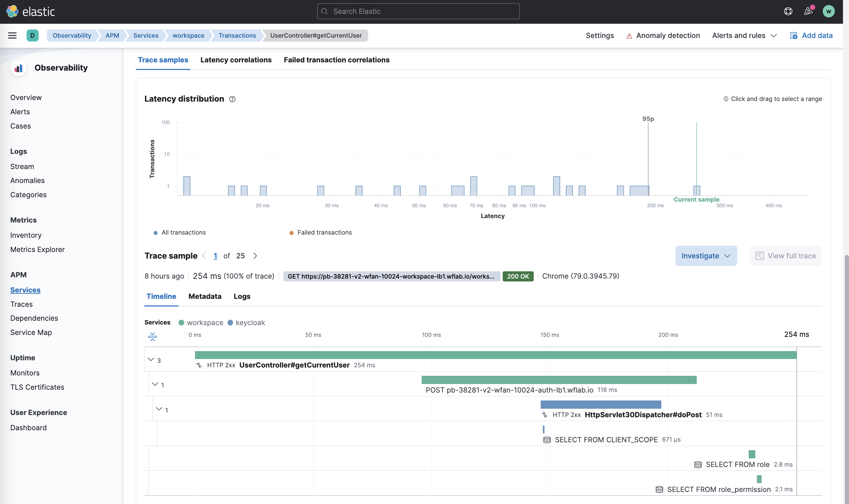Go to workspace breadcrumb

click(188, 36)
